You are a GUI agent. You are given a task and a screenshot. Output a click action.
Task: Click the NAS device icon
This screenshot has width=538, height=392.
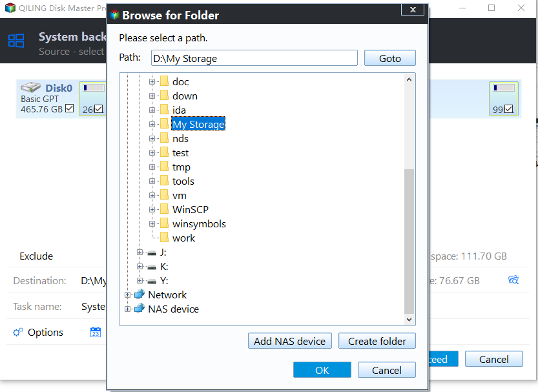point(140,309)
